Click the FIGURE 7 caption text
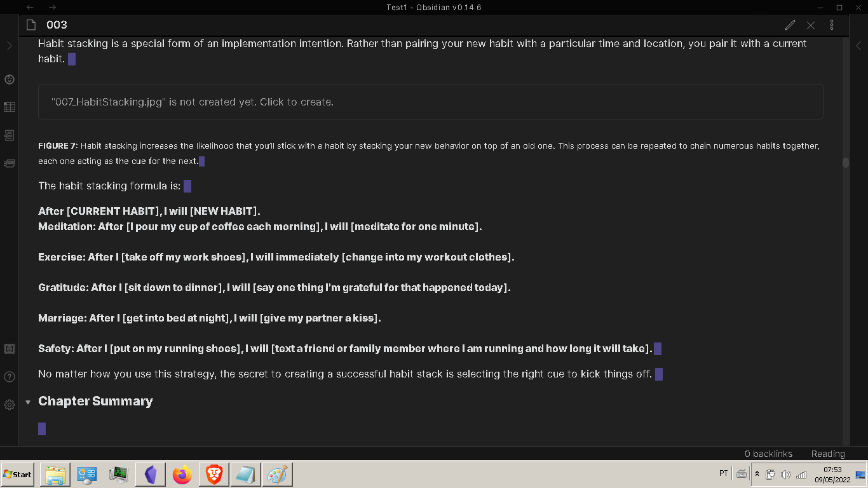Image resolution: width=868 pixels, height=488 pixels. click(429, 153)
